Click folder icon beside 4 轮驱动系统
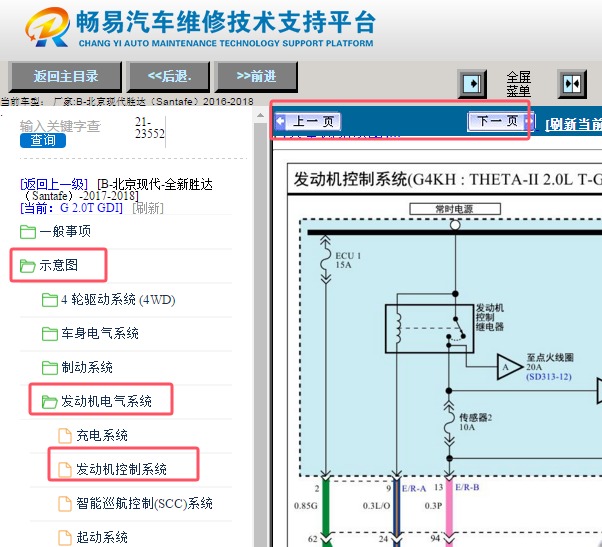The height and width of the screenshot is (547, 602). 50,300
